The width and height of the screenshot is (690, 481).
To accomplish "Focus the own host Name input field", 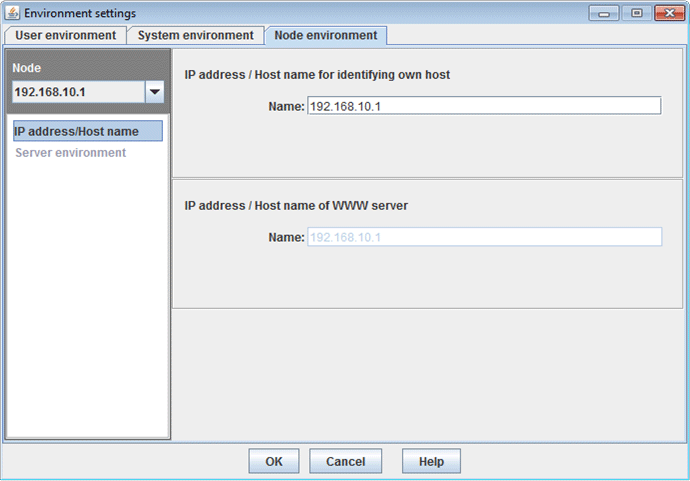I will (x=484, y=106).
